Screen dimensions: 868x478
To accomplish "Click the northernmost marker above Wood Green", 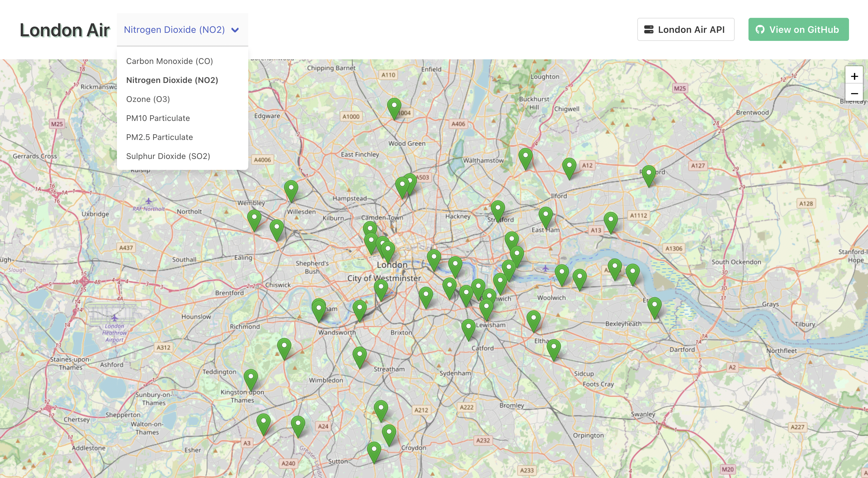I will 394,107.
